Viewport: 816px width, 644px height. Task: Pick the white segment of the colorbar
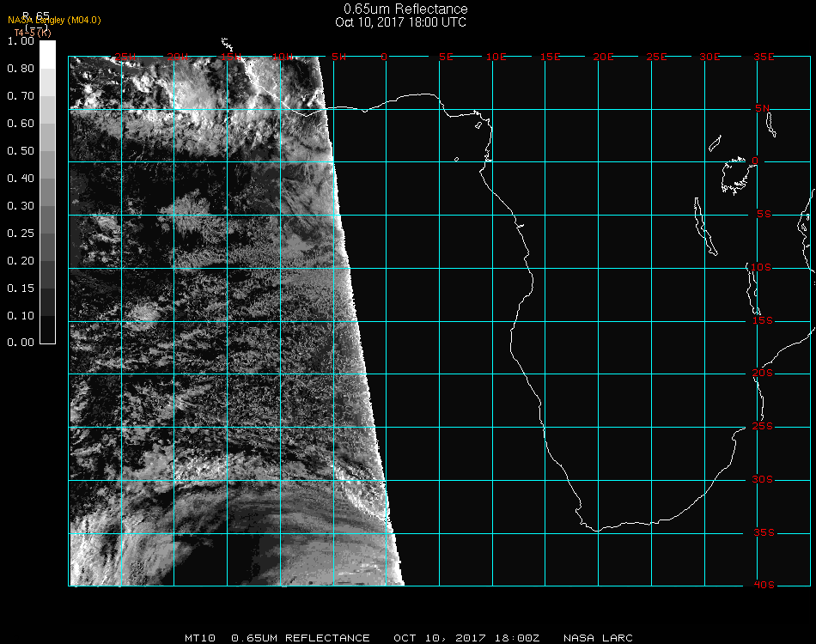click(47, 55)
